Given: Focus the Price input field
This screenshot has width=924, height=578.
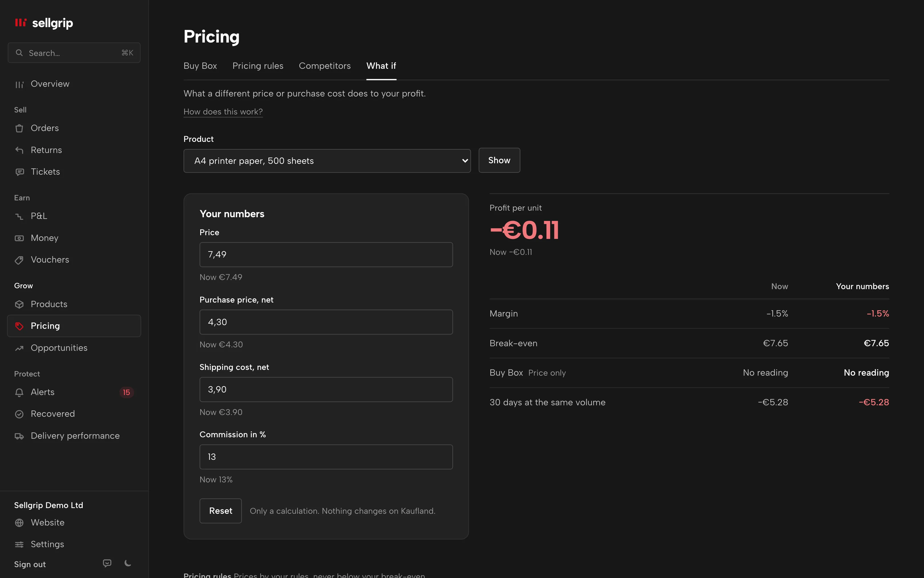Looking at the screenshot, I should click(326, 255).
